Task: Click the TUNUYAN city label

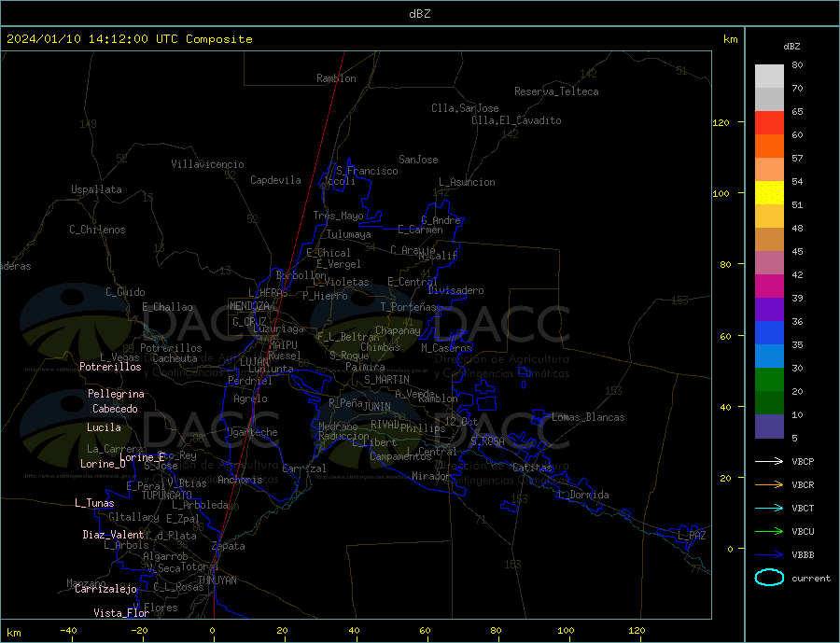Action: tap(217, 580)
